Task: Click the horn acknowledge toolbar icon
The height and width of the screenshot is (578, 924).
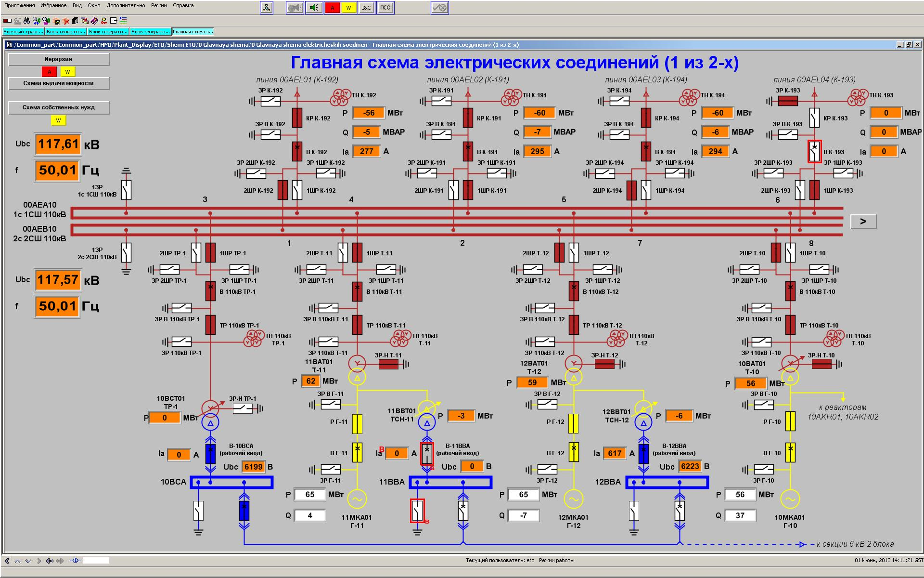Action: click(x=295, y=8)
